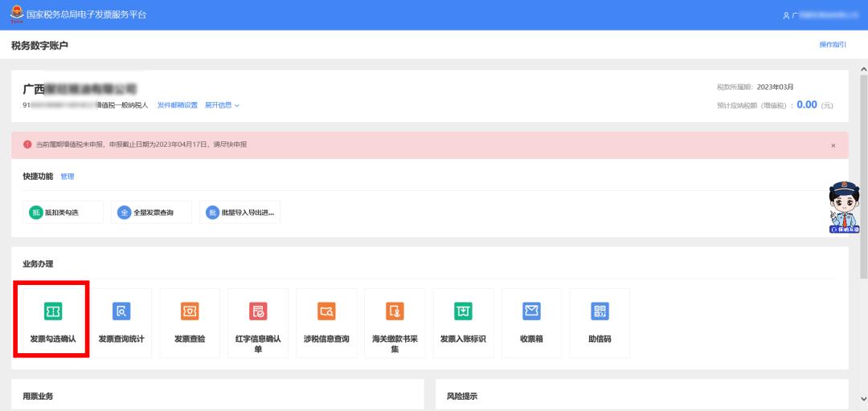Open 操作指引 guide link

pyautogui.click(x=833, y=45)
